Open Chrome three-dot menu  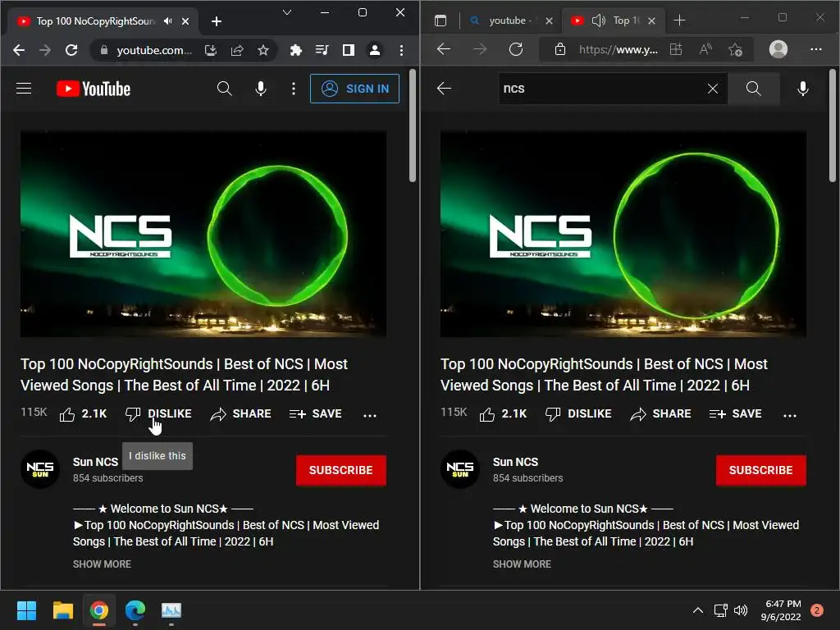(x=401, y=50)
